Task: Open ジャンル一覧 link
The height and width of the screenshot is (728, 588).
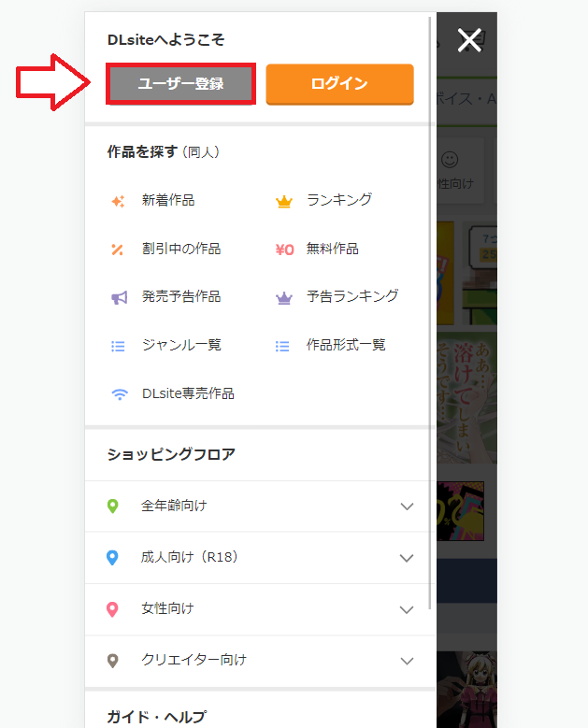Action: coord(181,345)
